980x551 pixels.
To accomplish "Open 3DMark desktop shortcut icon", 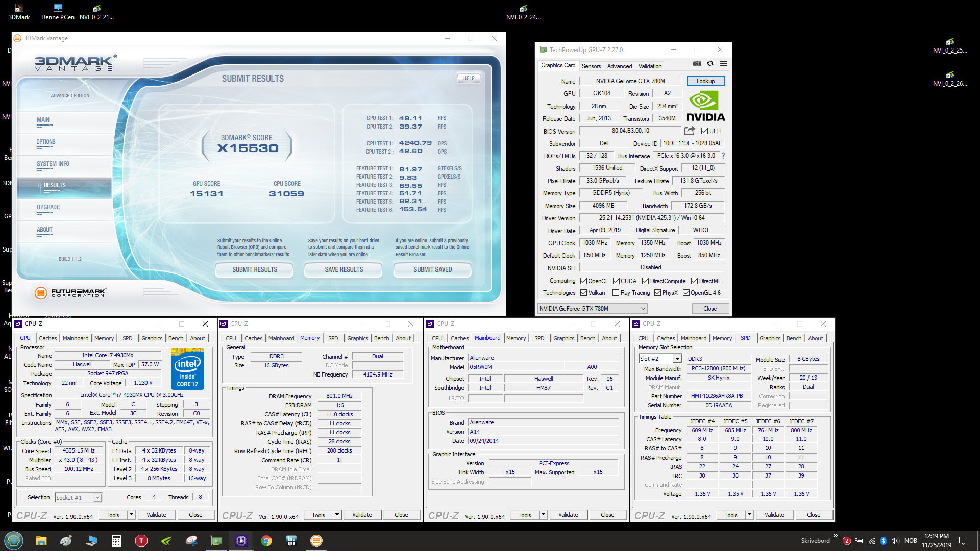I will (x=19, y=12).
